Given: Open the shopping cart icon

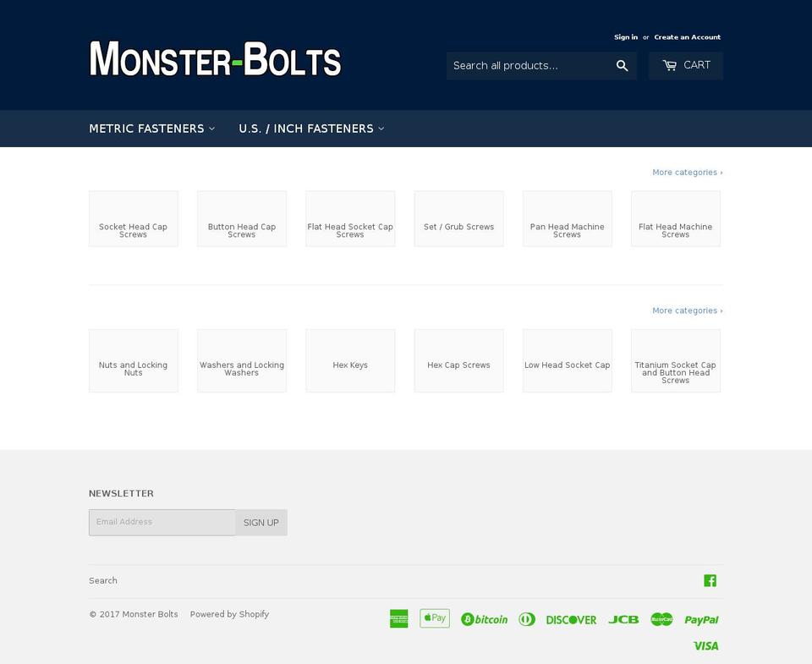Looking at the screenshot, I should click(669, 65).
